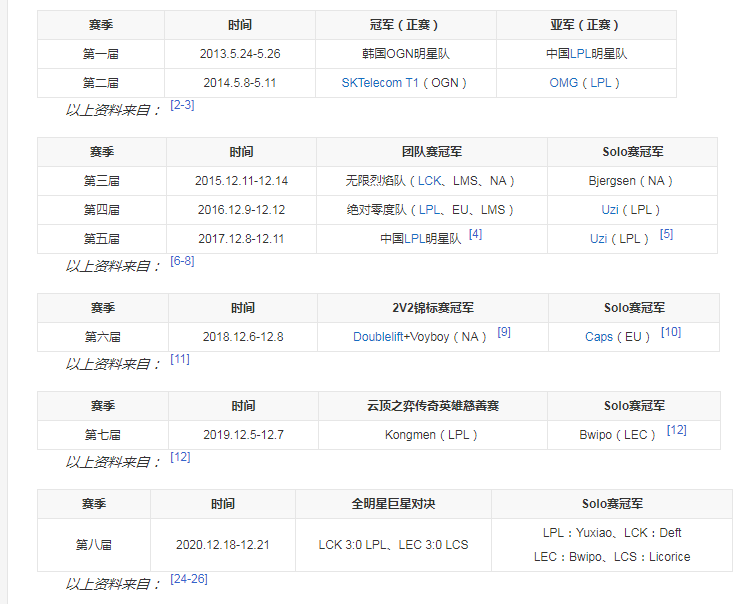
Task: Click 亚军（正赛） column header
Action: (x=586, y=25)
